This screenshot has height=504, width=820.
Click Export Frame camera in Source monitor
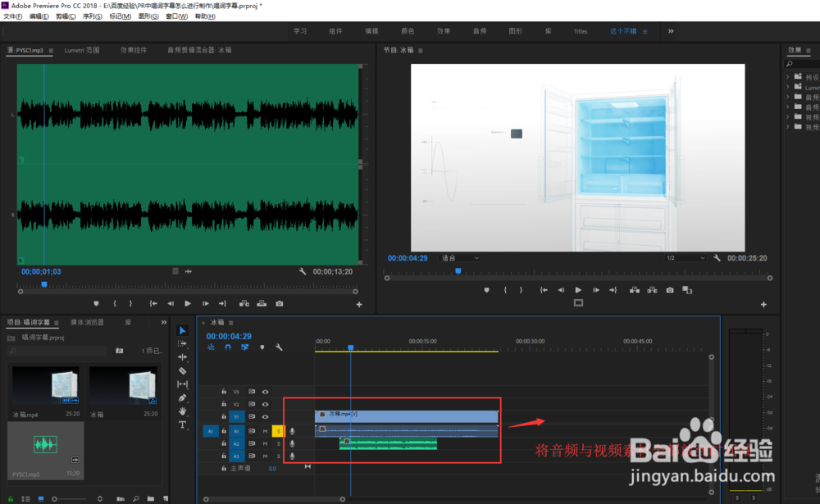click(280, 304)
